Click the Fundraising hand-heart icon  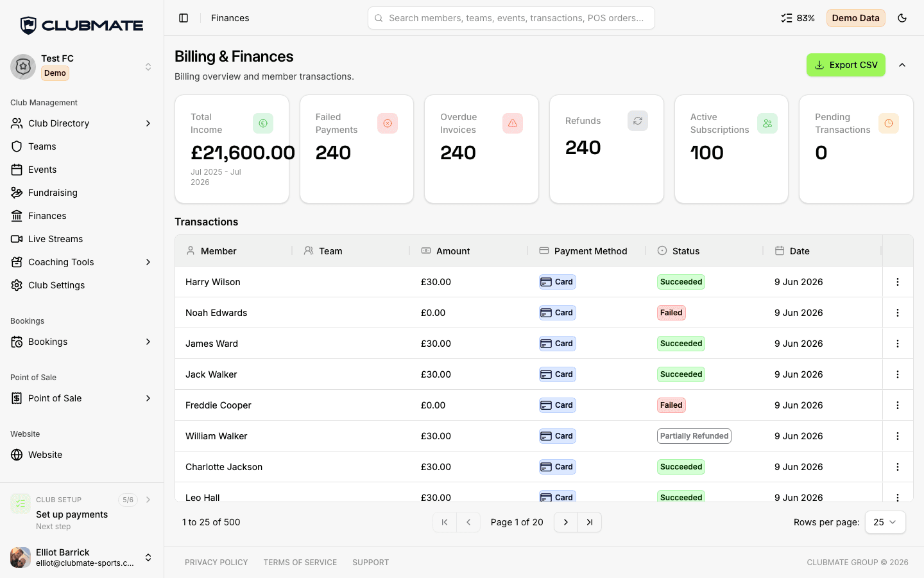pyautogui.click(x=17, y=193)
